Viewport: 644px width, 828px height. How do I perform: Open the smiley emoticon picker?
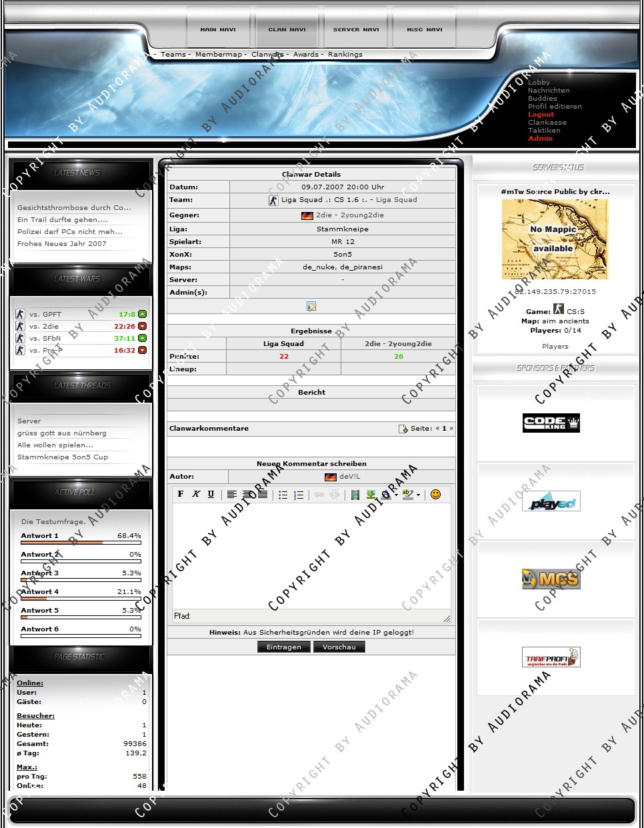tap(435, 494)
